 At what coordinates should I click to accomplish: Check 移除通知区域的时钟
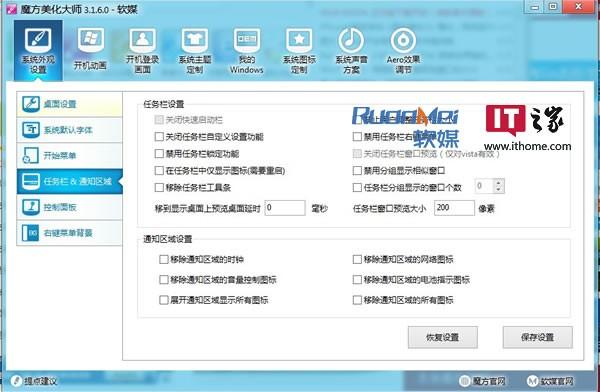tap(164, 259)
